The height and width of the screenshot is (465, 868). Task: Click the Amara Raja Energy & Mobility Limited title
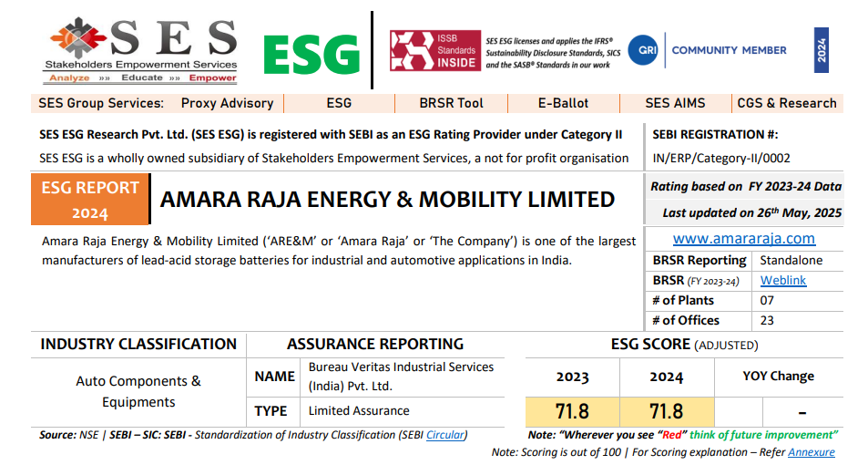[387, 200]
